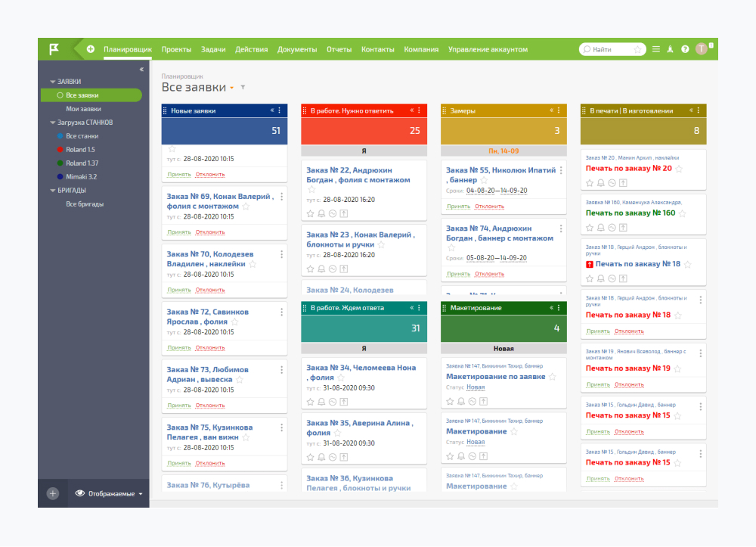The height and width of the screenshot is (547, 756).
Task: Click upload arrow icon on Печать по заказу № 20
Action: click(x=623, y=182)
